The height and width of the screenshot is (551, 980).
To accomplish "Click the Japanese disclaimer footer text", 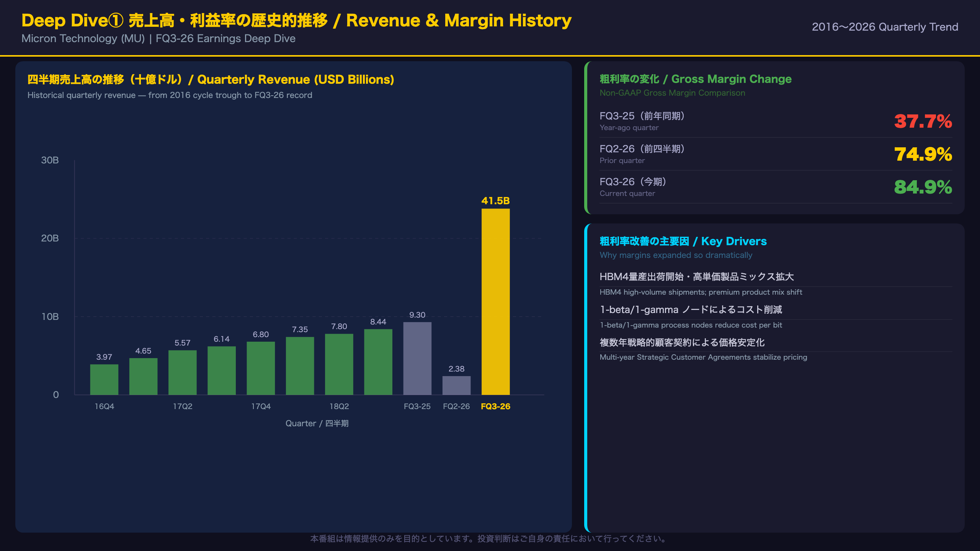I will tap(489, 539).
